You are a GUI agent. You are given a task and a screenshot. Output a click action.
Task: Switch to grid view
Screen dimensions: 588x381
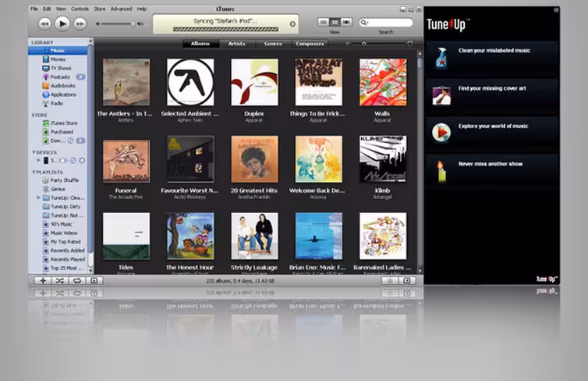335,23
